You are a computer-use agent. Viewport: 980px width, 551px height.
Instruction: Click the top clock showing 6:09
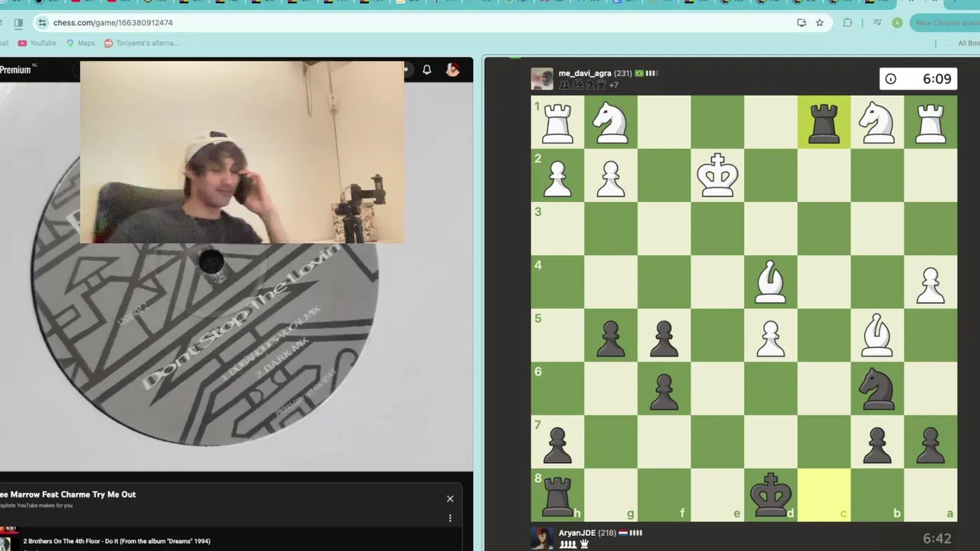(x=918, y=79)
